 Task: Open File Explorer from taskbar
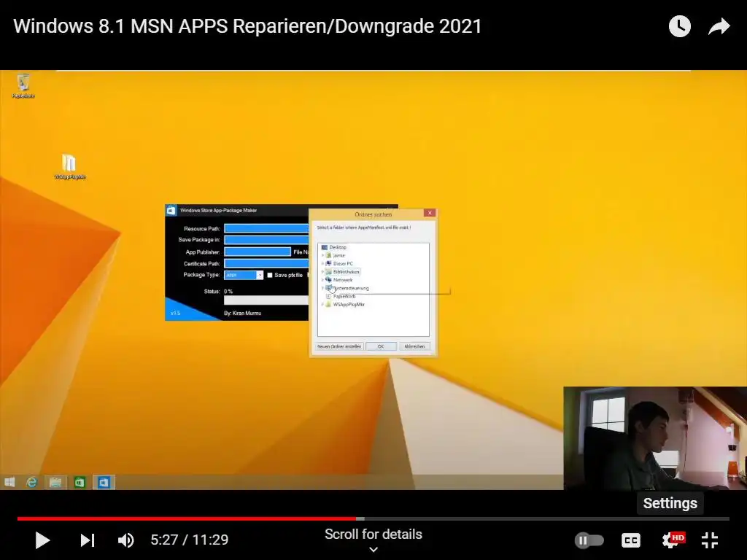click(55, 483)
